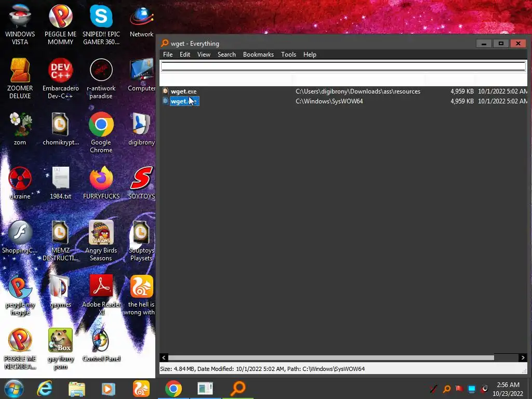This screenshot has height=399, width=532.
Task: Switch to Chrome on the taskbar
Action: click(174, 389)
